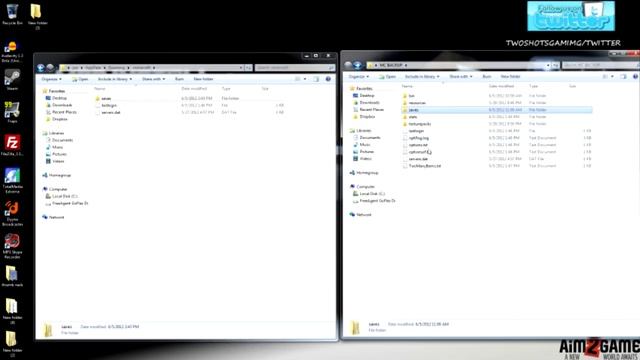
Task: Expand Include in library in MC BACKUP window
Action: [422, 77]
